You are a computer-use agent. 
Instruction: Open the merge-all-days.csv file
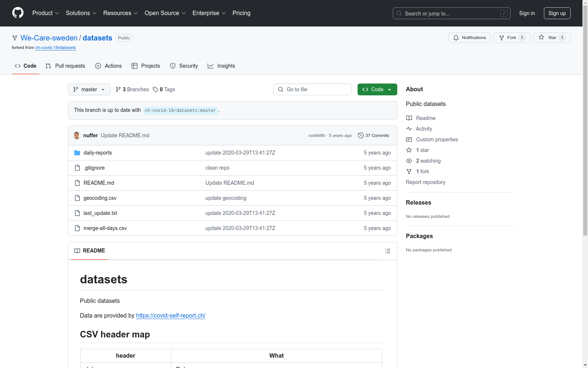point(105,228)
